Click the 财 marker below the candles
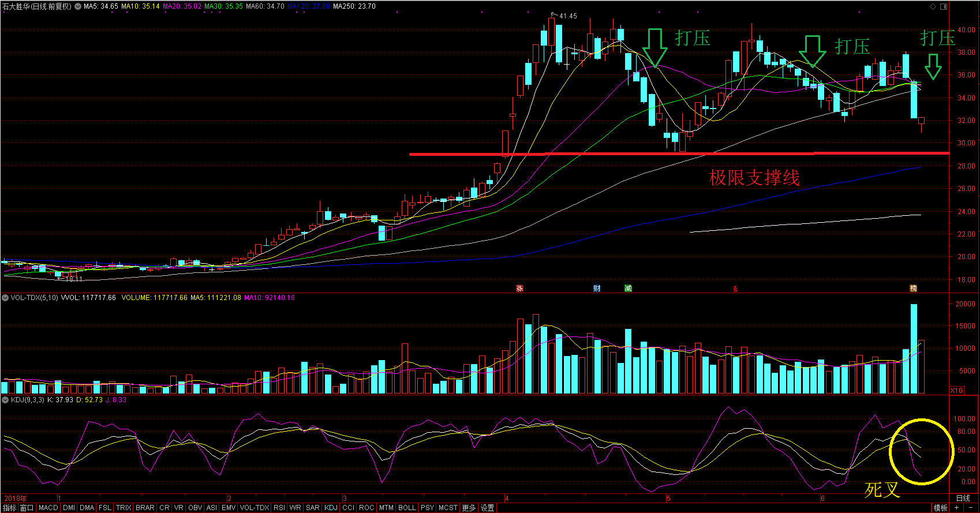The width and height of the screenshot is (980, 513). [x=597, y=289]
